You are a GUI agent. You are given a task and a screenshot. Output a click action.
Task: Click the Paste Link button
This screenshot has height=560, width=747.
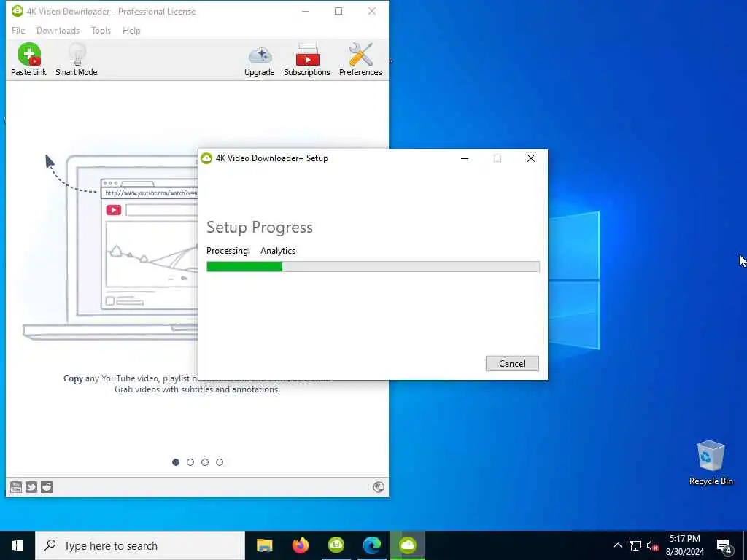(x=28, y=60)
